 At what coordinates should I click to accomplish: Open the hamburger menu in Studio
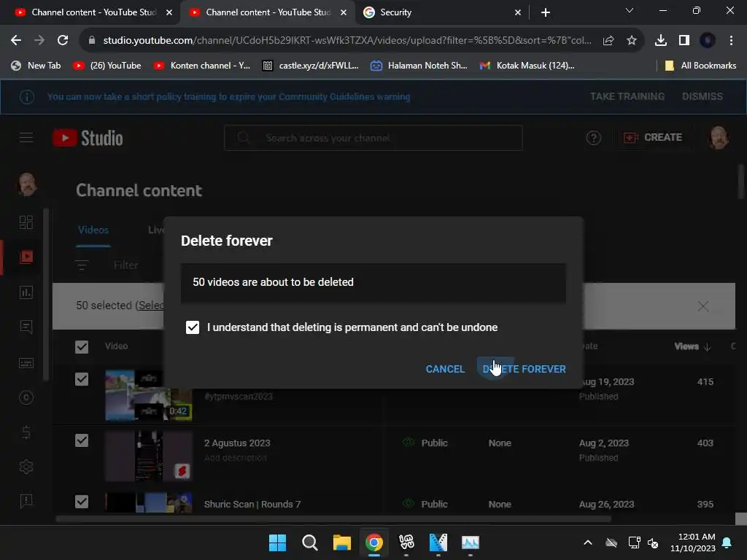click(26, 138)
